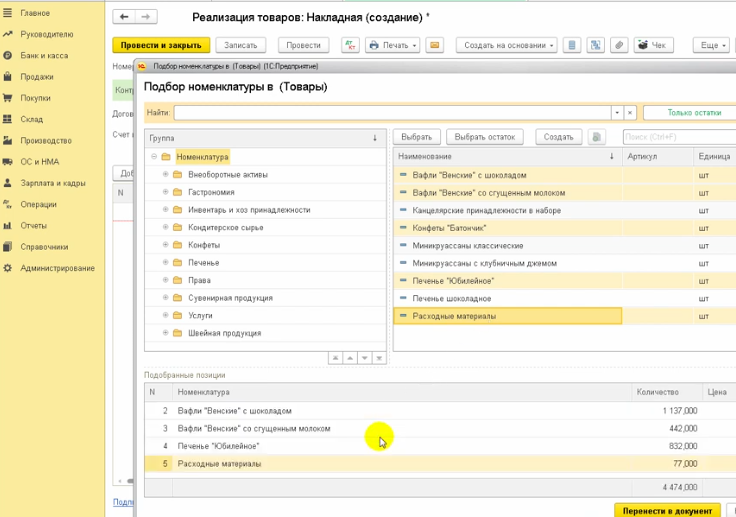
Task: Select Печенье шоколадное in the item list
Action: pos(452,298)
